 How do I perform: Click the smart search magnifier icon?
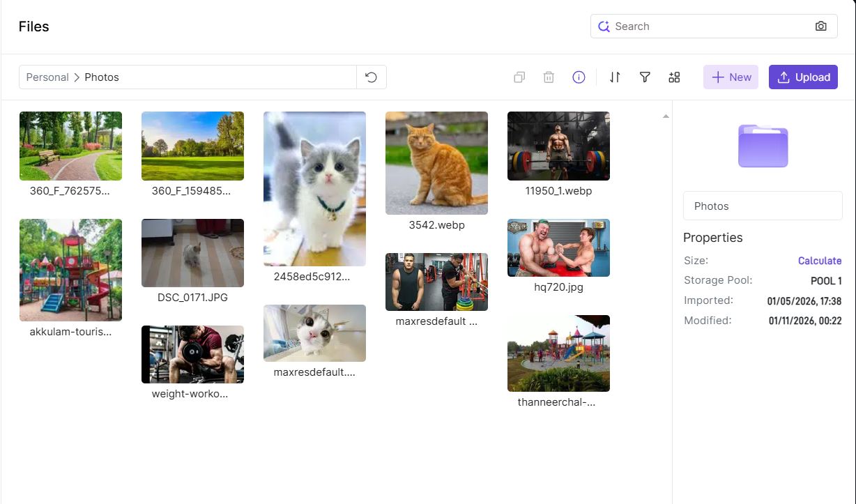[604, 26]
